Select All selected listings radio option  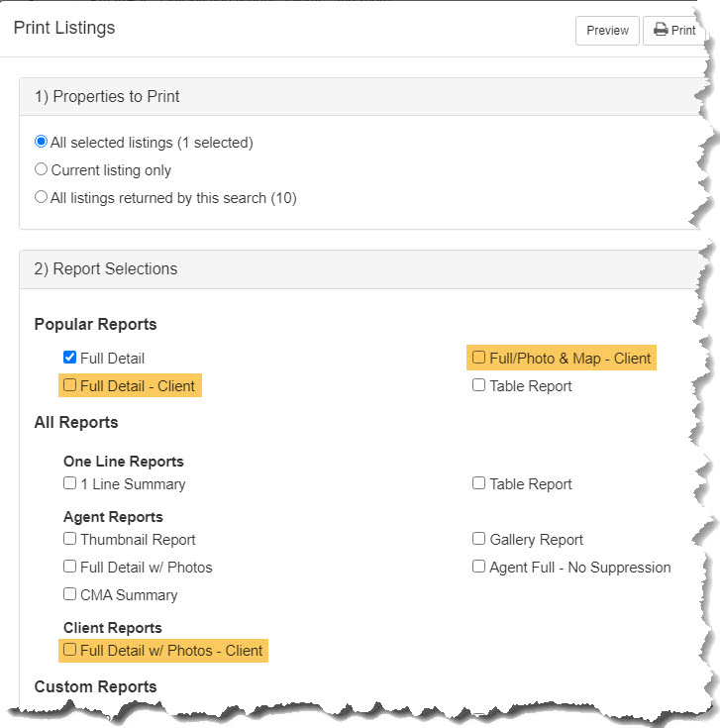point(41,142)
